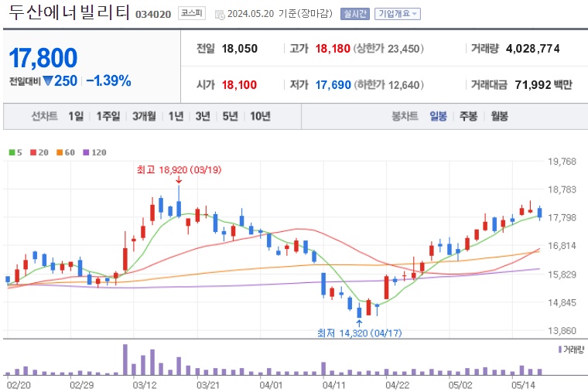Click the purple 120-day moving average swatch
Image resolution: width=588 pixels, height=392 pixels.
click(x=86, y=152)
